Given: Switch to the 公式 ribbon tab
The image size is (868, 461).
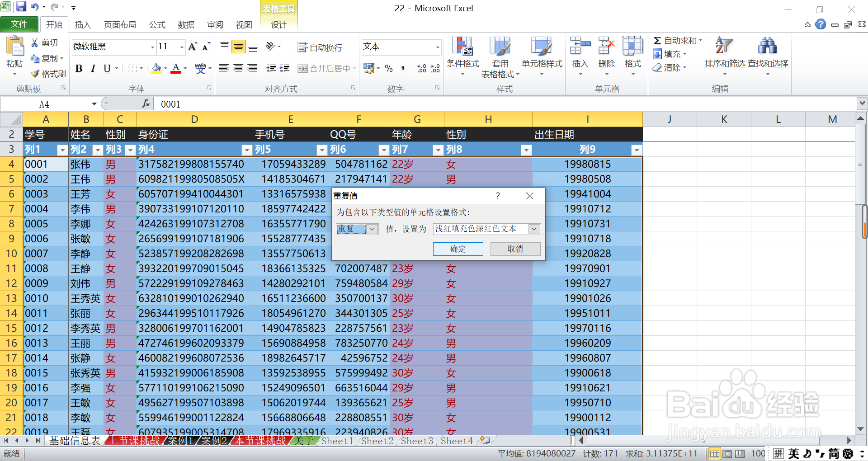Looking at the screenshot, I should [x=157, y=25].
